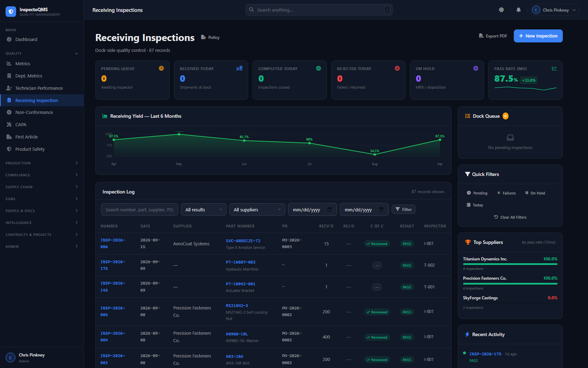588x368 pixels.
Task: Click the Dept. Metrics building icon
Action: click(x=9, y=76)
